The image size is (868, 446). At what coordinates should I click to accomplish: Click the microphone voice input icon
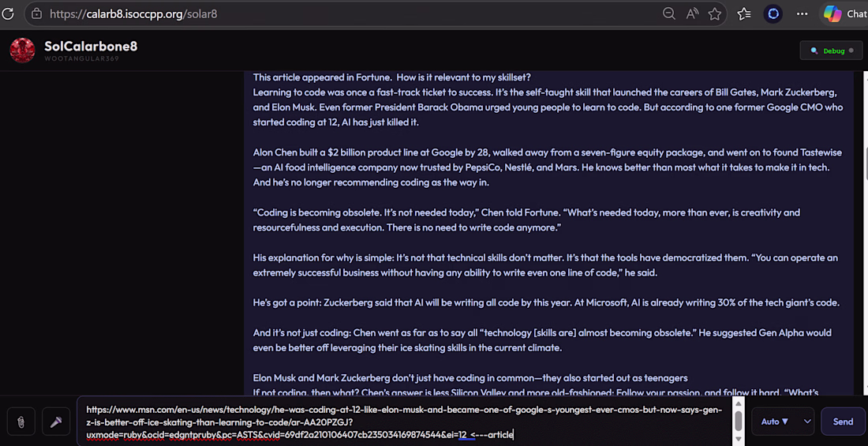(x=56, y=422)
